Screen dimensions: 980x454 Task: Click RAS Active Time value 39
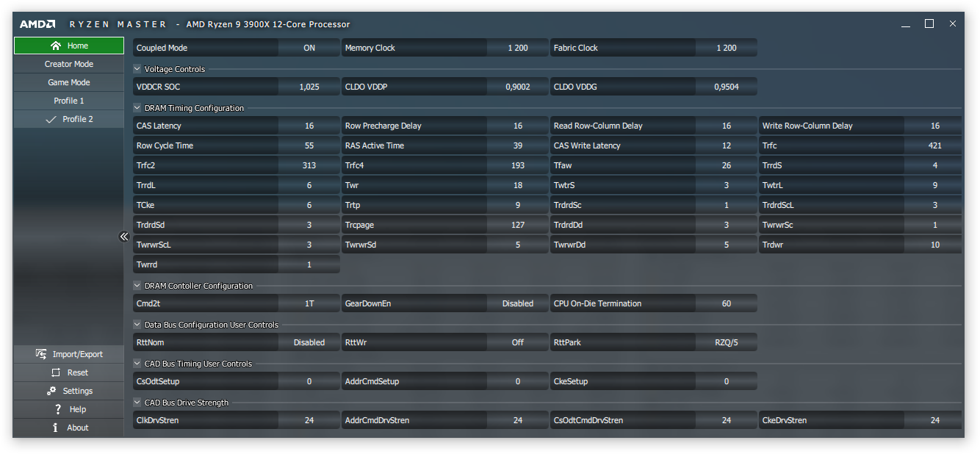(518, 145)
